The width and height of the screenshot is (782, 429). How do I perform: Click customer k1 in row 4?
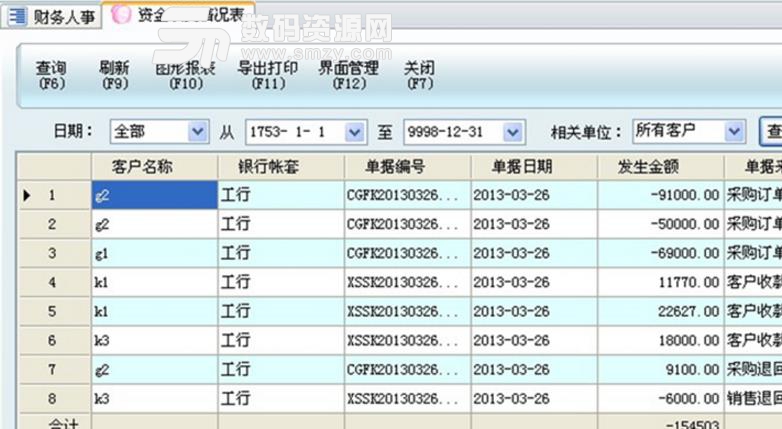pos(155,282)
